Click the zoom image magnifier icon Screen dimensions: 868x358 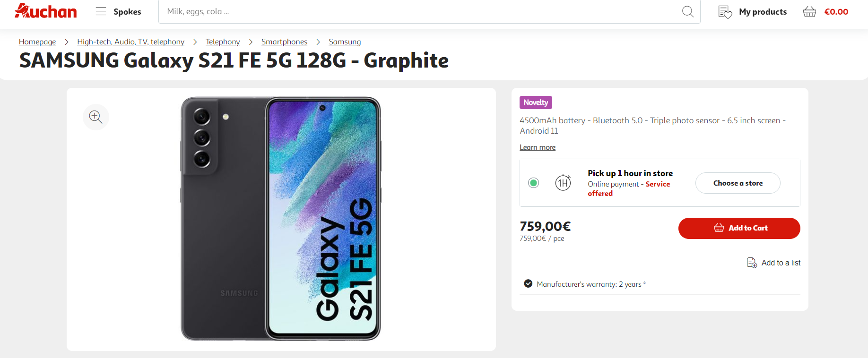pos(96,117)
